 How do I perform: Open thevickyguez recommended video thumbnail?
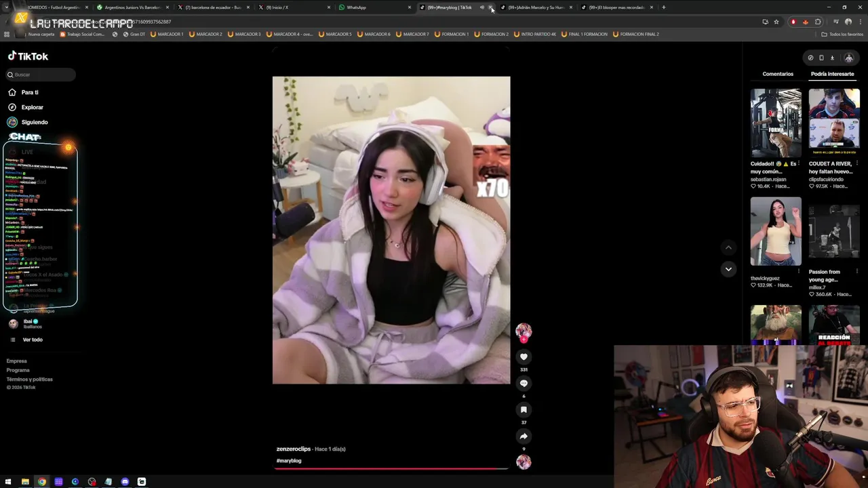click(x=776, y=231)
